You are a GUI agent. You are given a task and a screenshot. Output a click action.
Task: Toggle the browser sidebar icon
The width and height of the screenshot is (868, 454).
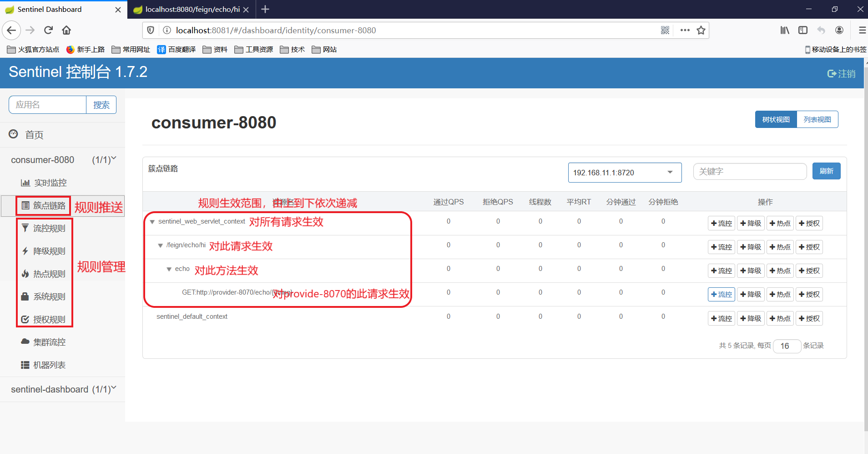coord(803,31)
